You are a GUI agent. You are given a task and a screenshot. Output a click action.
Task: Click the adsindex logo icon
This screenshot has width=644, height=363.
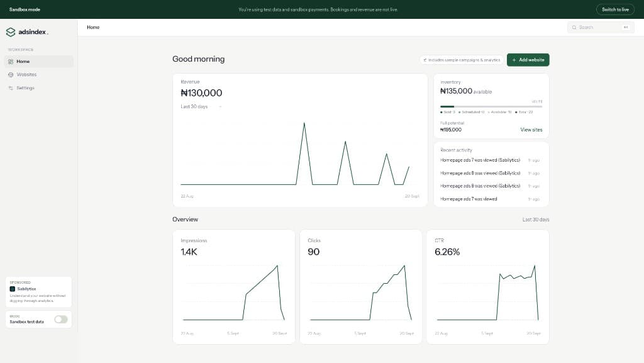point(11,32)
